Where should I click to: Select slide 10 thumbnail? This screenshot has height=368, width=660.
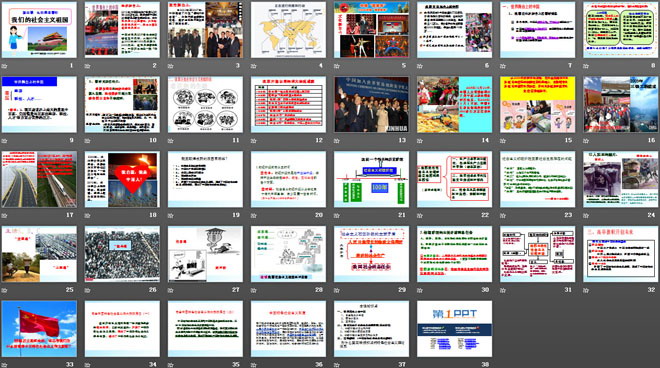coord(122,104)
